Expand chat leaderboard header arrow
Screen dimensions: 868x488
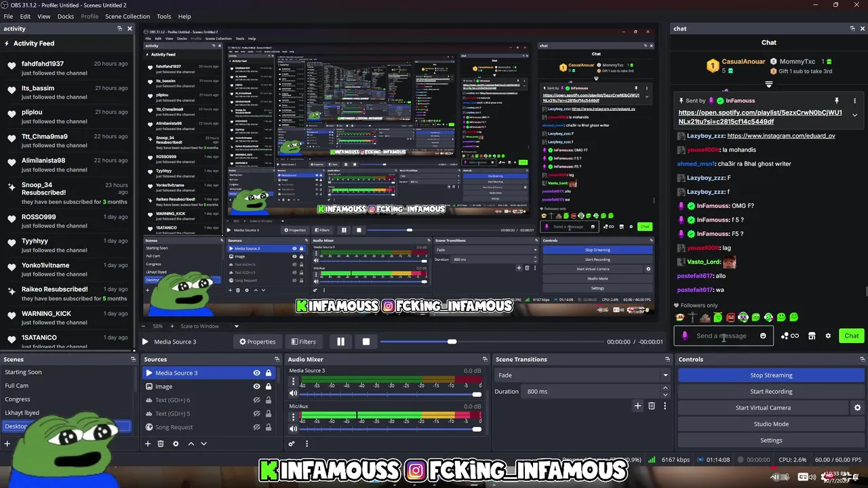769,85
